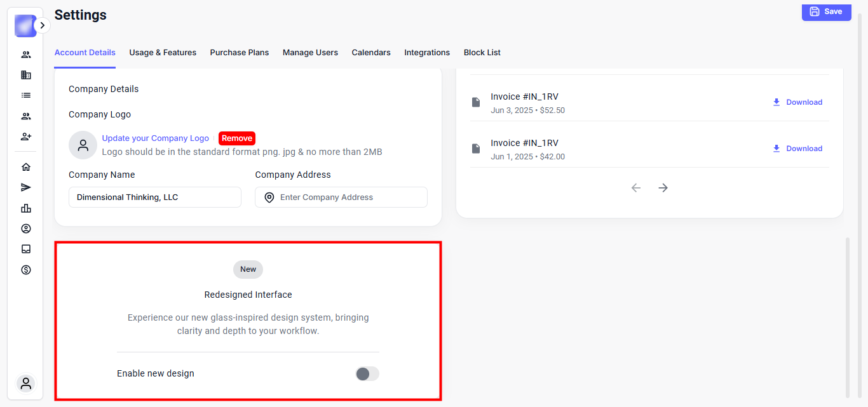Go to next invoices page arrow

(x=663, y=188)
